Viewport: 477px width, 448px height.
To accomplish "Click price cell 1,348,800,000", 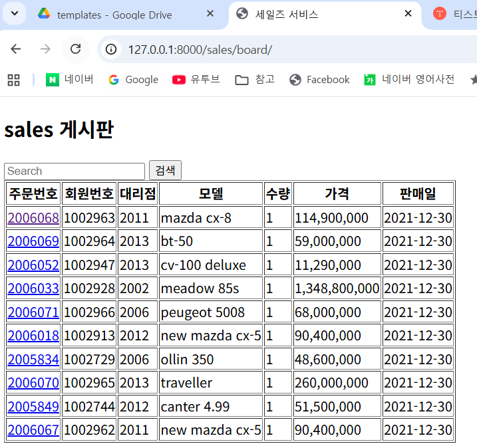I will [337, 288].
